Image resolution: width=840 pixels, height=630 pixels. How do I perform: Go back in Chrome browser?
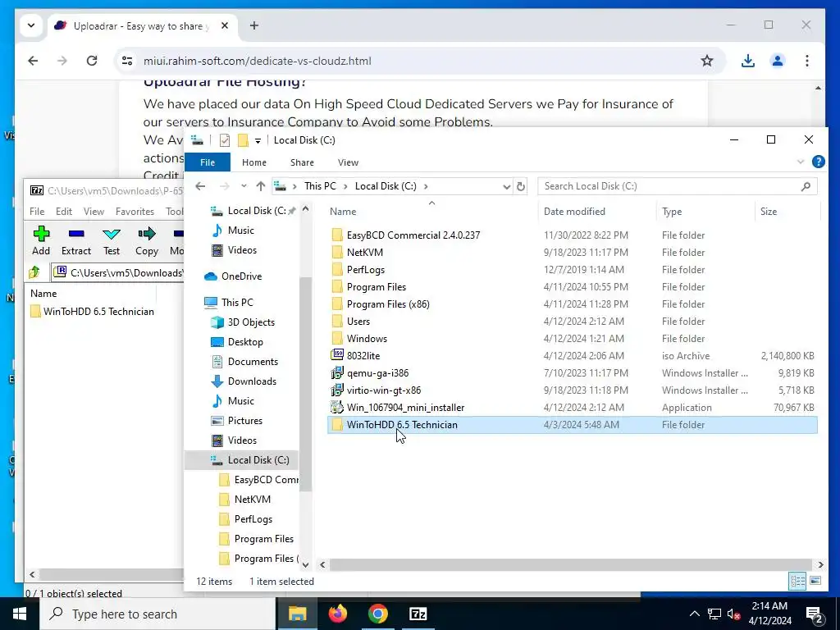click(x=33, y=61)
